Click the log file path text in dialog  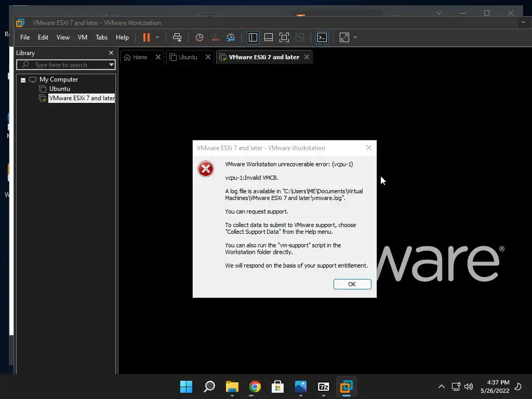tap(294, 195)
